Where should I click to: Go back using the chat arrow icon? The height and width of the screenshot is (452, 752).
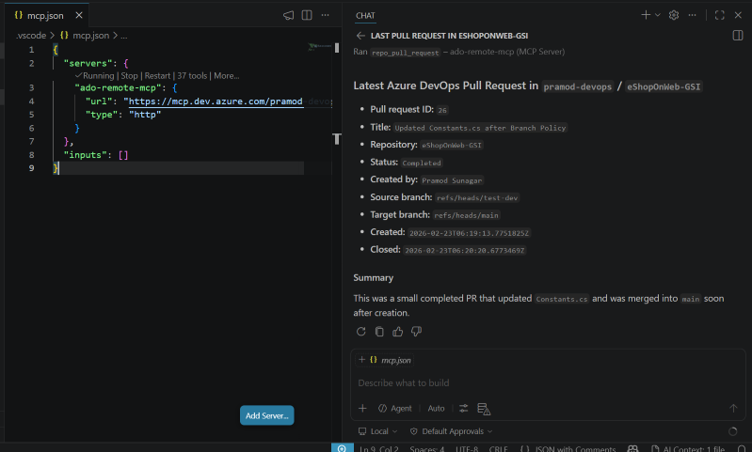click(x=361, y=36)
